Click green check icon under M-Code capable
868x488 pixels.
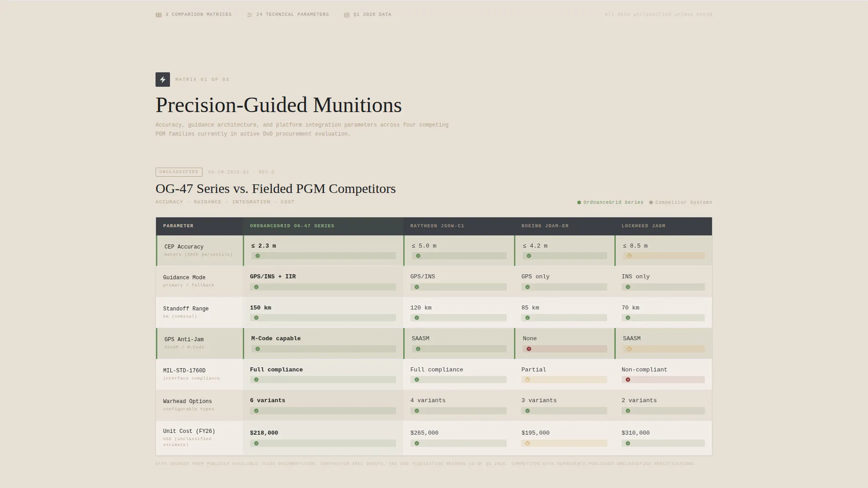point(258,349)
